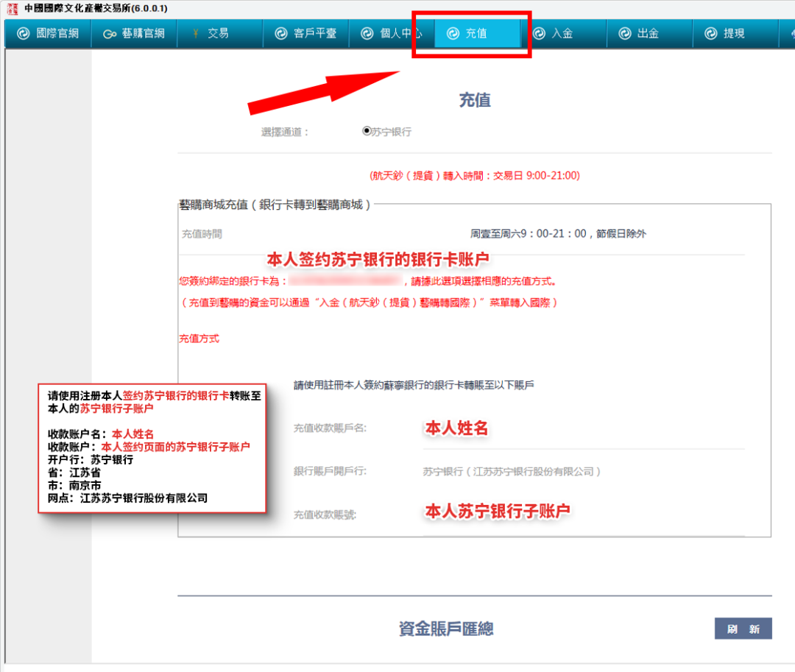The width and height of the screenshot is (795, 672).
Task: Click the 資金賬戶匯總 heading
Action: [445, 629]
